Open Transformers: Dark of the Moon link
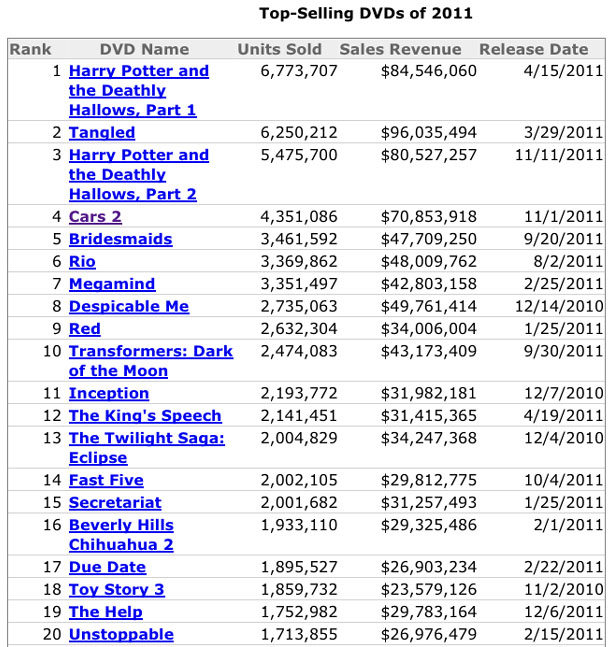 click(151, 361)
